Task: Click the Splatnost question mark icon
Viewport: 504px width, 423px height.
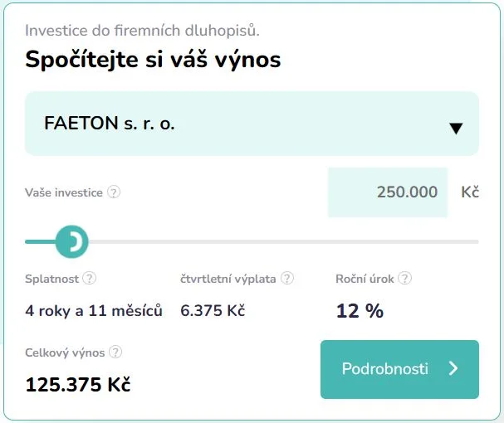Action: (90, 278)
